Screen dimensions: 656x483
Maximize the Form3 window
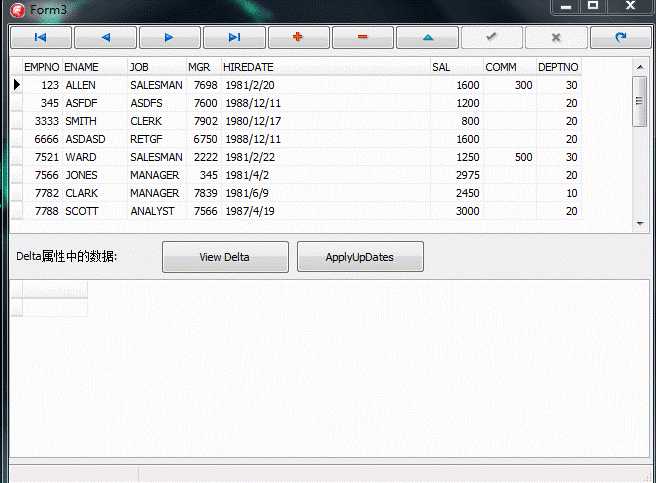point(592,6)
